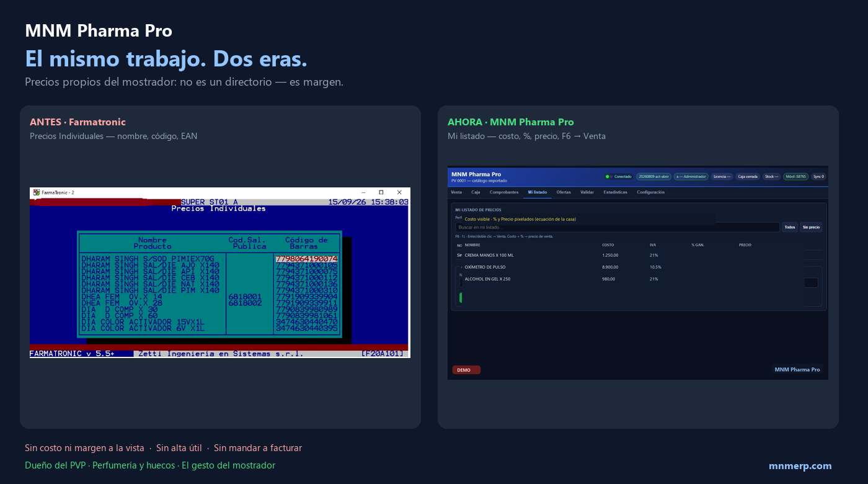Click the Todos filter button
The width and height of the screenshot is (868, 484).
[x=790, y=227]
